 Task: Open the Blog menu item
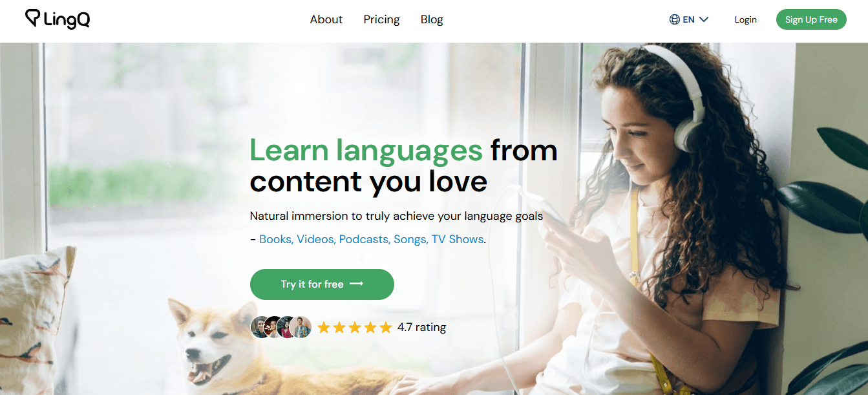(x=432, y=19)
